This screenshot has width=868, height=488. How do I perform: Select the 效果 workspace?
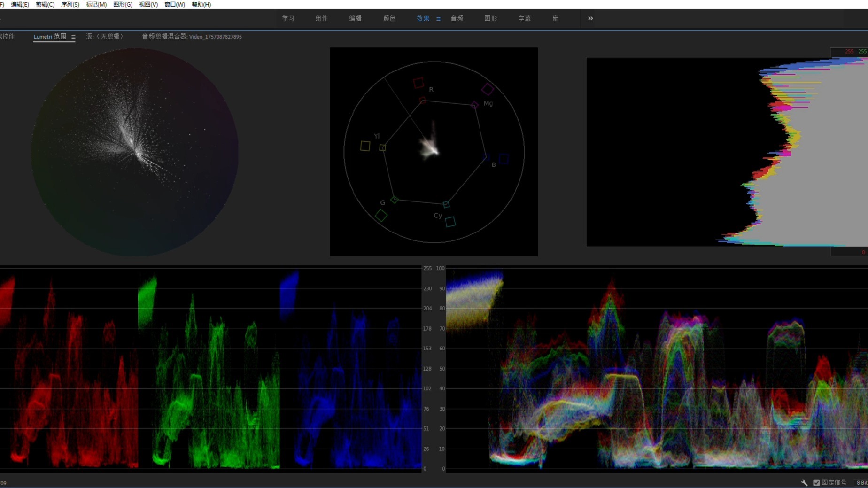point(423,18)
